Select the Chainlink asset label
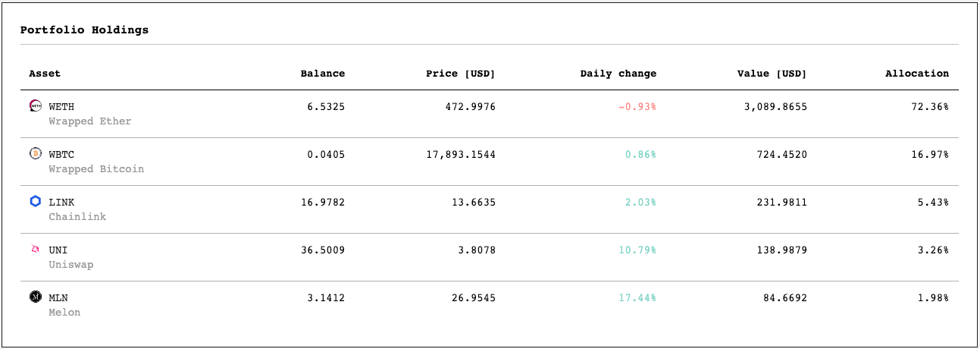980x349 pixels. [77, 217]
